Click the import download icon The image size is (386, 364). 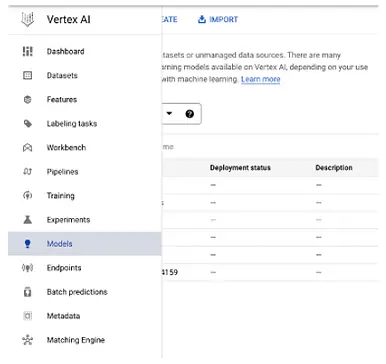click(202, 19)
